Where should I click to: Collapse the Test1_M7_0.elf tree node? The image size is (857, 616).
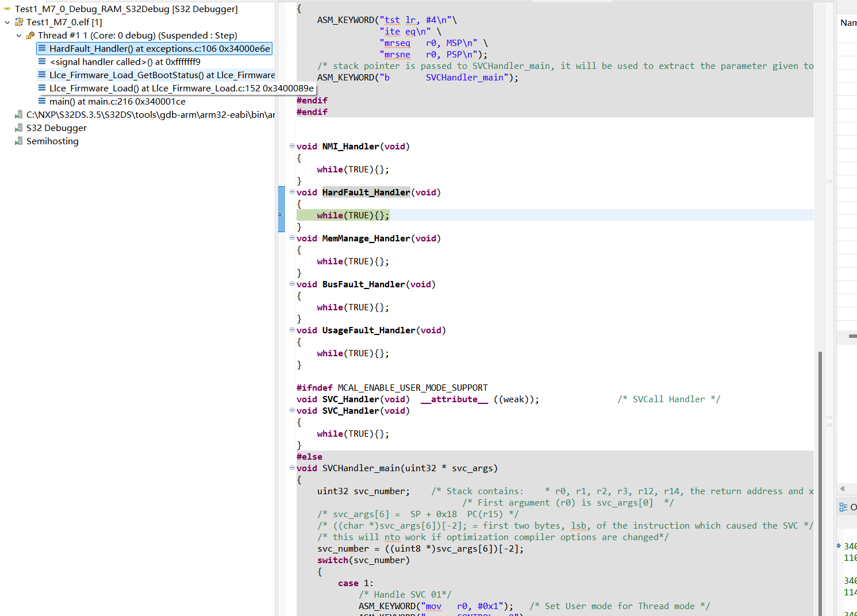click(x=7, y=22)
